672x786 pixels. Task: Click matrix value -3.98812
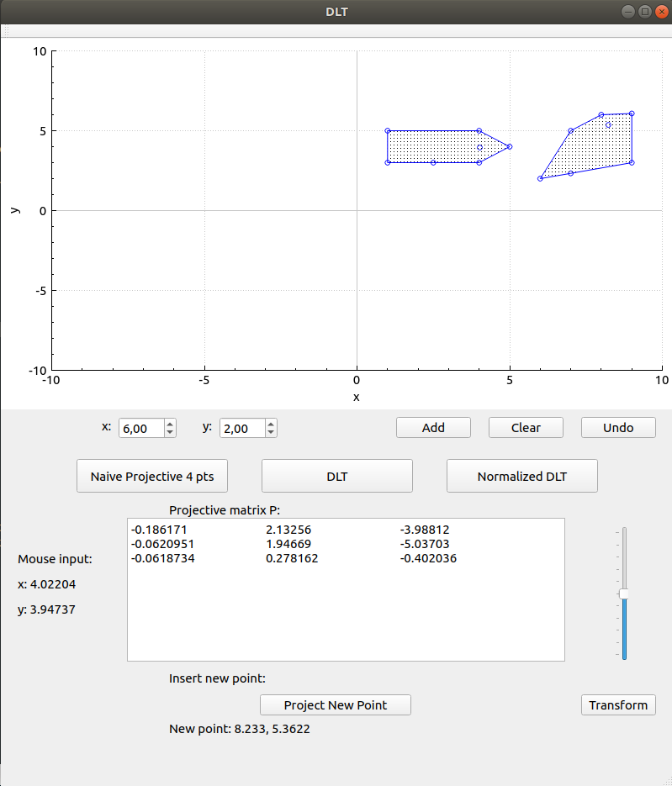point(425,530)
